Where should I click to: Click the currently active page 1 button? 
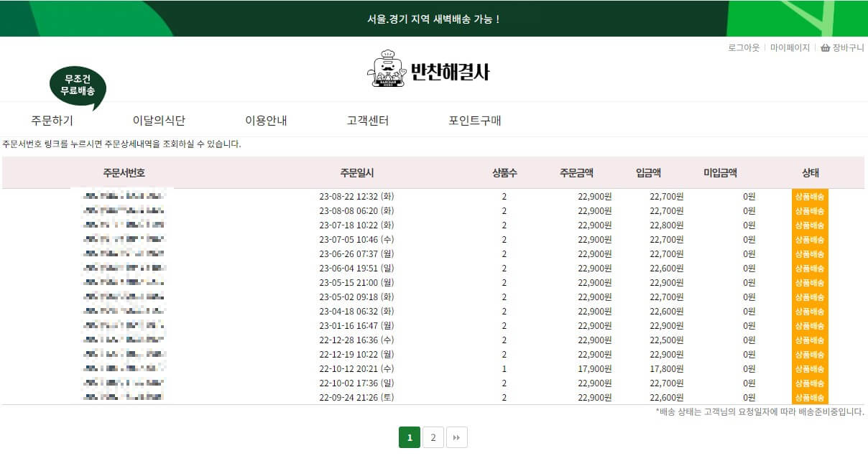[410, 437]
